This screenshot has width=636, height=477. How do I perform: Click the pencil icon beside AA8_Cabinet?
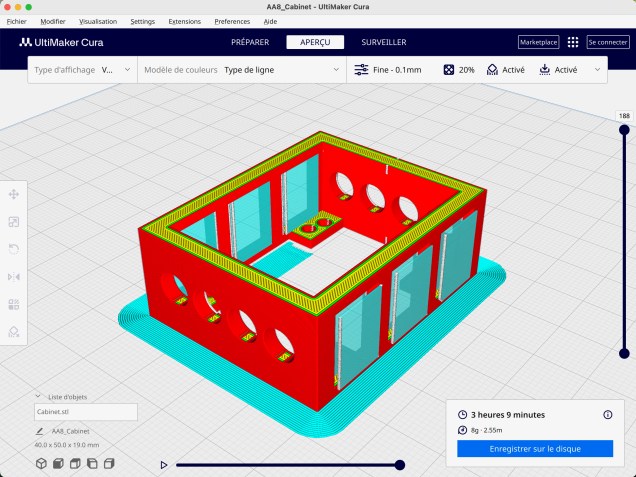[39, 431]
